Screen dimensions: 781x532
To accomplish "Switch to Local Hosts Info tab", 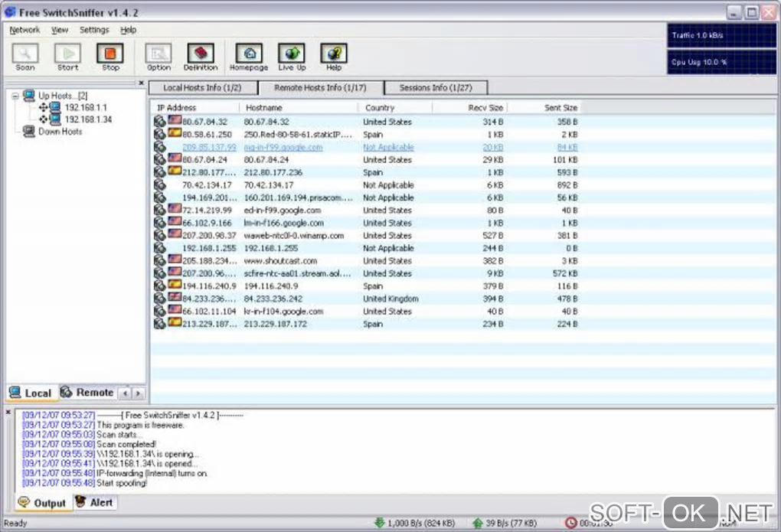I will coord(202,88).
